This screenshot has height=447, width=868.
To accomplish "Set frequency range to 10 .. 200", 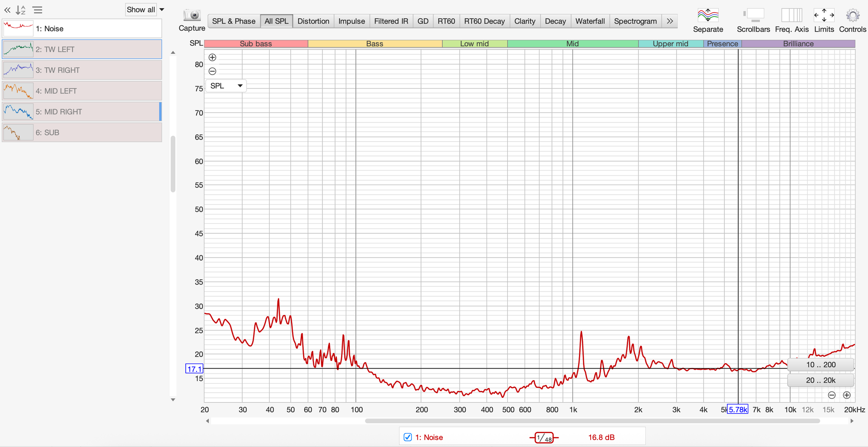I will (820, 365).
